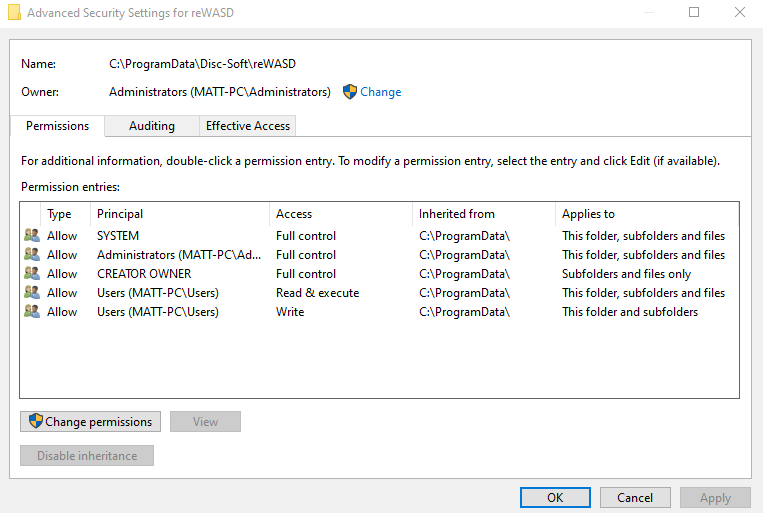Click the shield icon beside Change link

[349, 92]
